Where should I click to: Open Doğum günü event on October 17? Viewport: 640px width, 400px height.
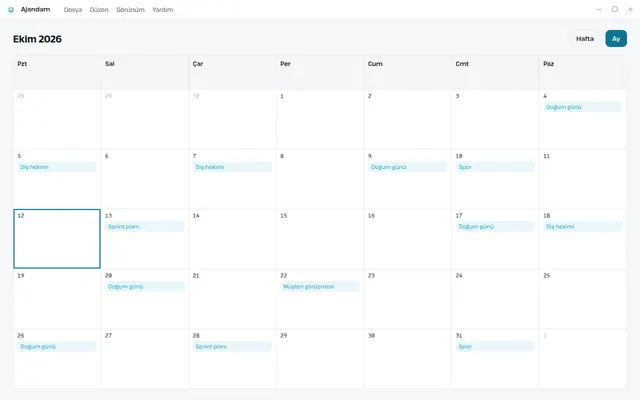point(495,227)
